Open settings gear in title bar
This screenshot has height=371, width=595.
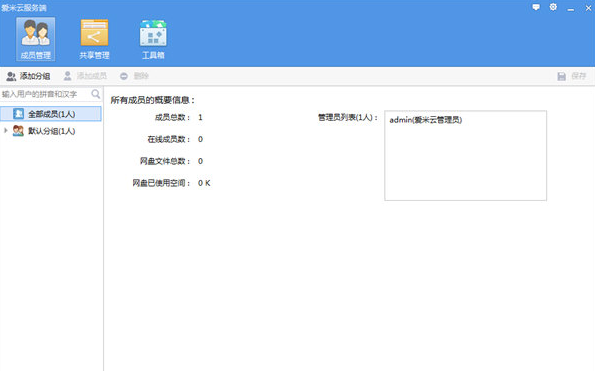553,7
